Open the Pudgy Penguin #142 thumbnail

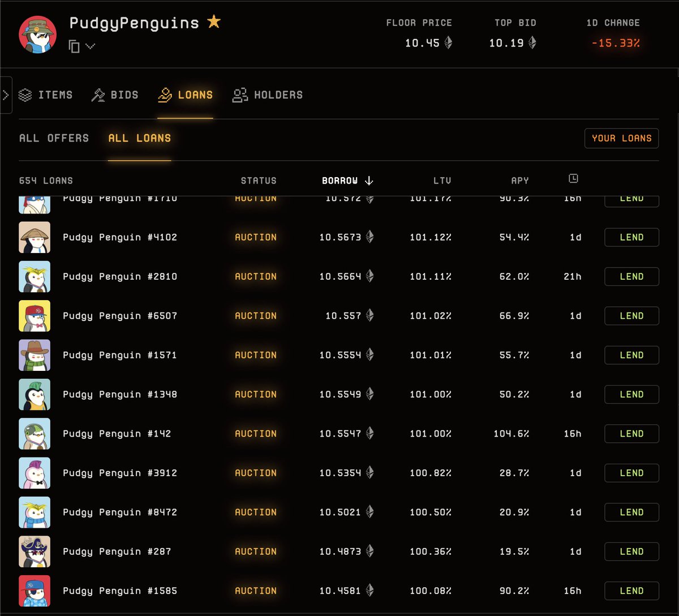tap(35, 434)
